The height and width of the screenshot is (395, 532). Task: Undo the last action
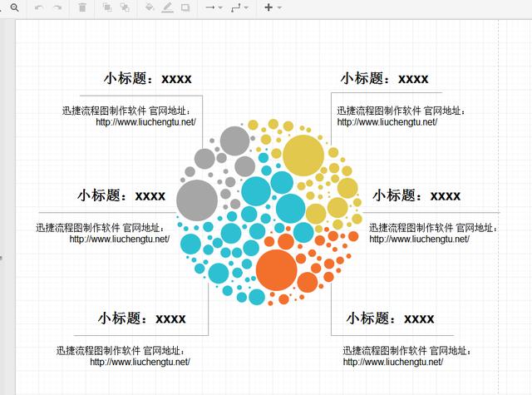pyautogui.click(x=39, y=7)
